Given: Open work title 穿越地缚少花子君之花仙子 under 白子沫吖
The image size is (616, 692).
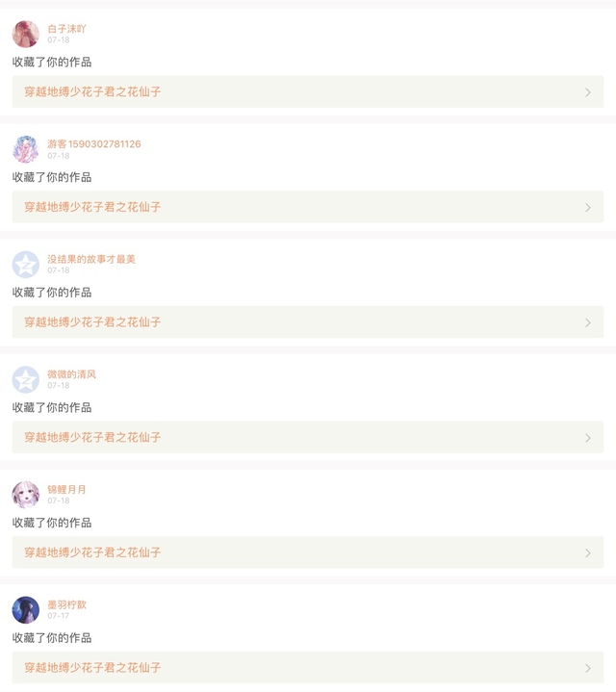Looking at the screenshot, I should [92, 92].
